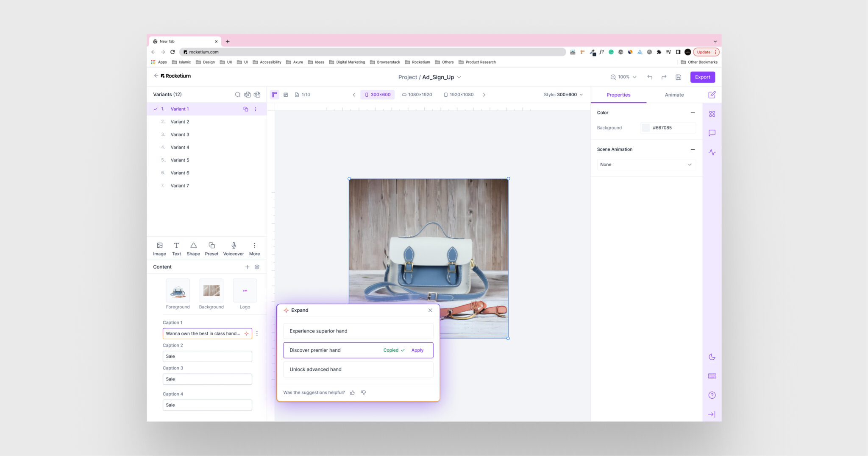Open the Preset tool
The image size is (868, 456).
click(x=211, y=249)
